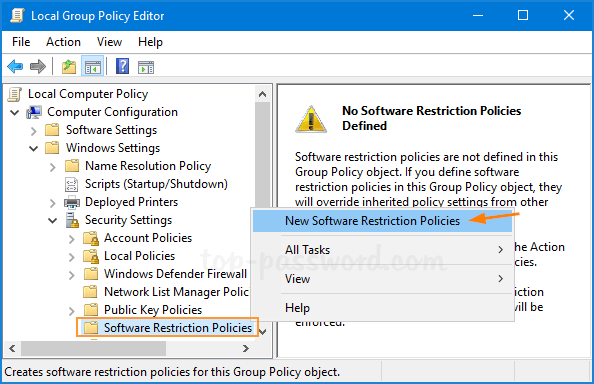The image size is (594, 384).
Task: Collapse the Security Settings node
Action: click(x=53, y=220)
